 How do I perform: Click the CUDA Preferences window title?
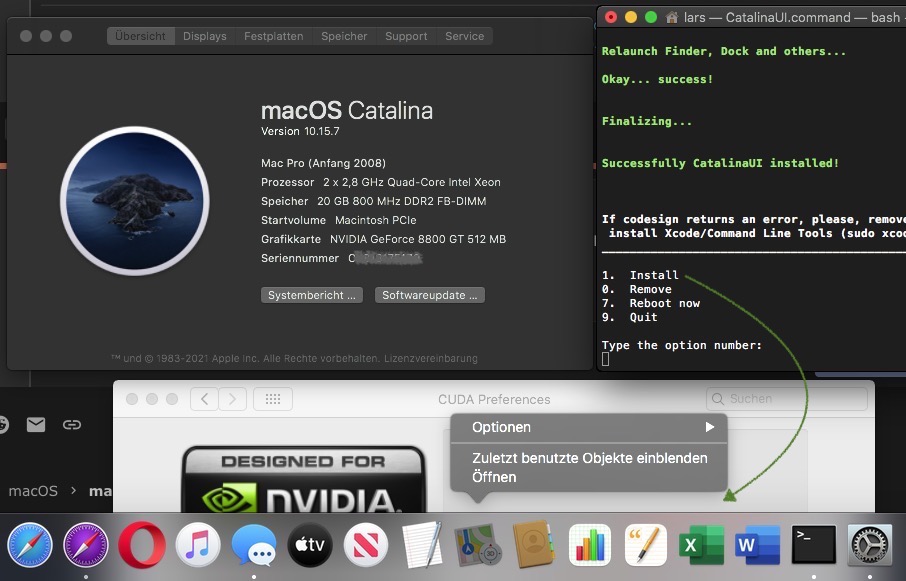[494, 399]
